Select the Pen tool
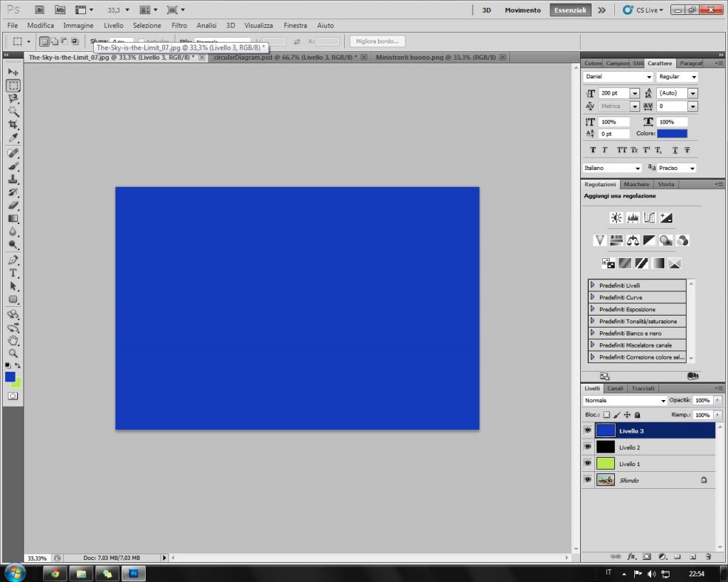728x582 pixels. [13, 259]
